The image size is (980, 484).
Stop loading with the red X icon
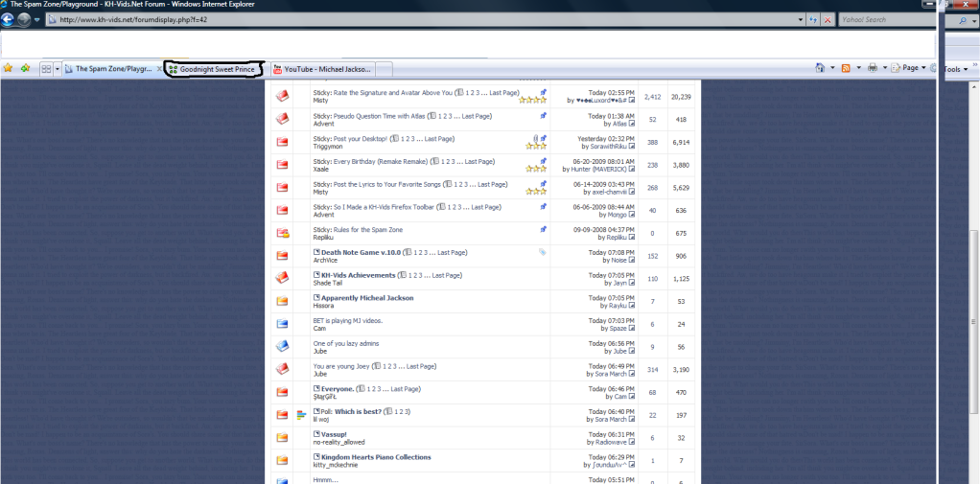tap(828, 20)
